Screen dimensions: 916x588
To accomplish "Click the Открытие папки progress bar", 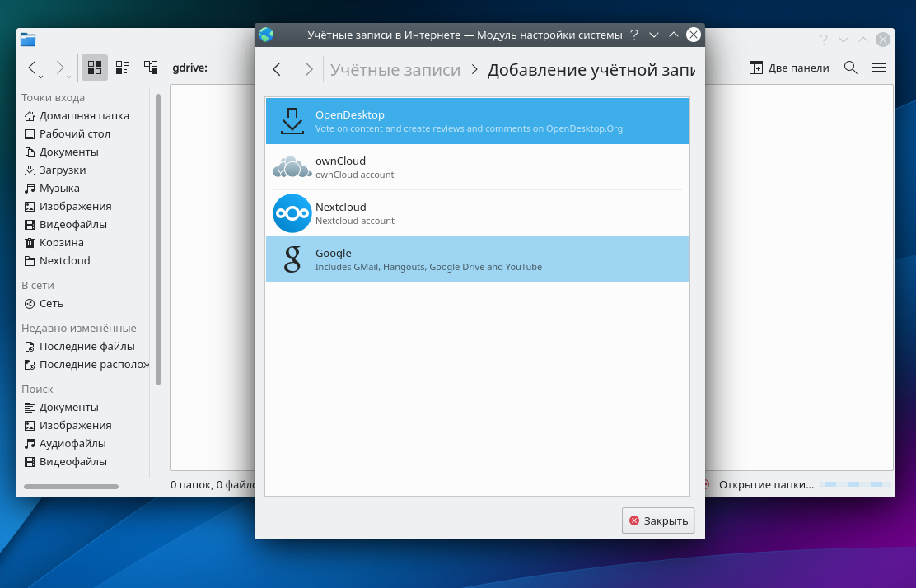I will point(856,485).
